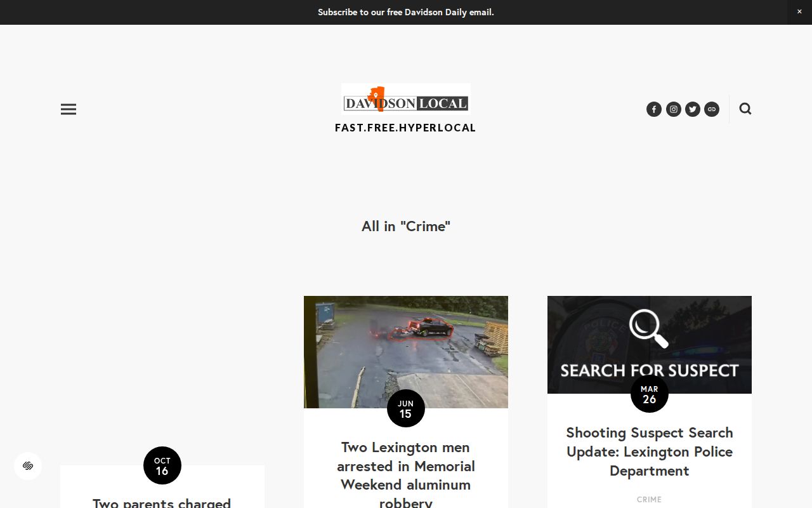812x508 pixels.
Task: Open the hamburger navigation menu
Action: click(x=69, y=109)
